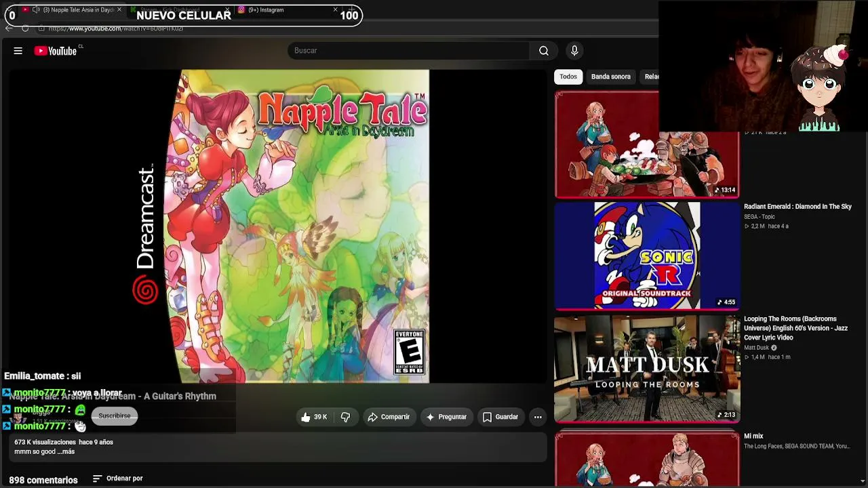Screen dimensions: 868x488
Task: Click the 39 K like count
Action: 321,417
